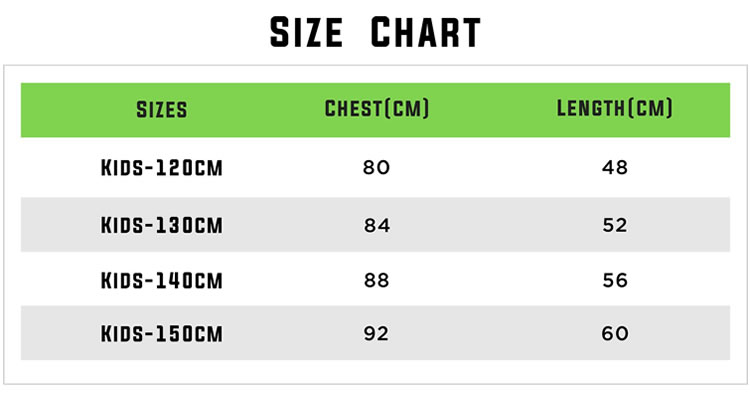Screen dimensions: 750x400
Task: Click the word Size in the title
Action: click(309, 33)
